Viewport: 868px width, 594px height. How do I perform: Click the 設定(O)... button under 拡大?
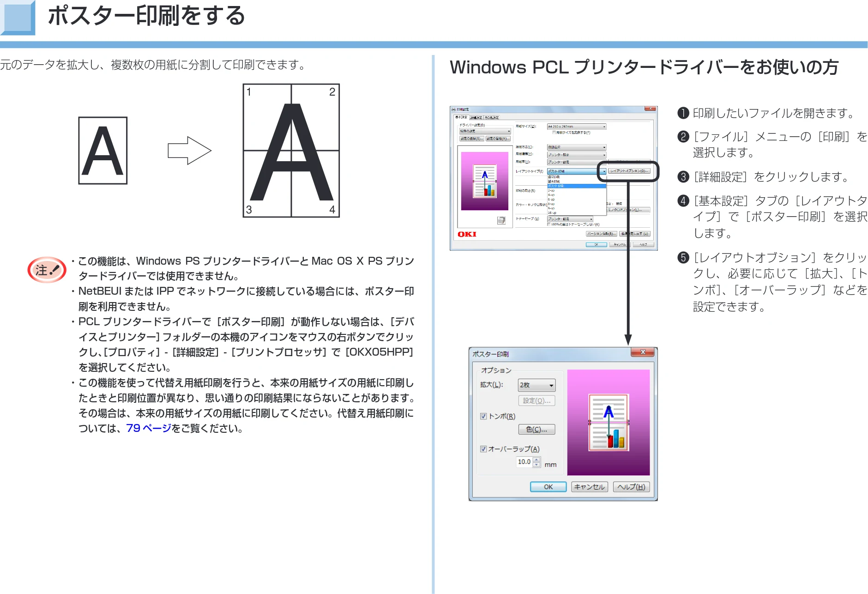click(536, 400)
